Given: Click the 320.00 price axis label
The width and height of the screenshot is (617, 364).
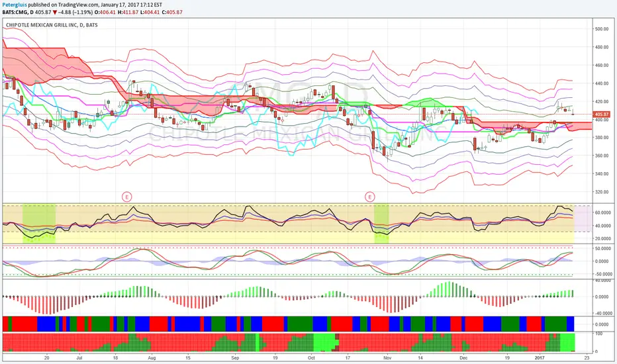Looking at the screenshot, I should pos(602,192).
